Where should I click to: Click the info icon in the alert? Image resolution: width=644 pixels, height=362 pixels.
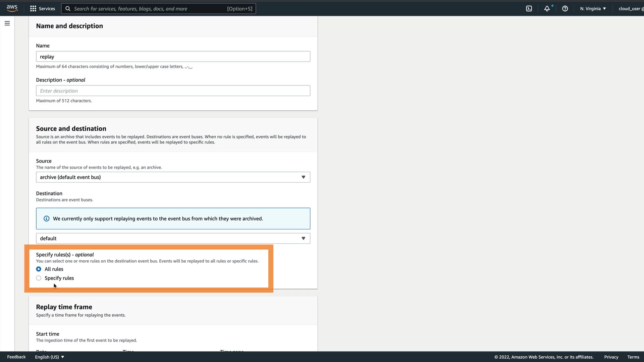pos(47,219)
